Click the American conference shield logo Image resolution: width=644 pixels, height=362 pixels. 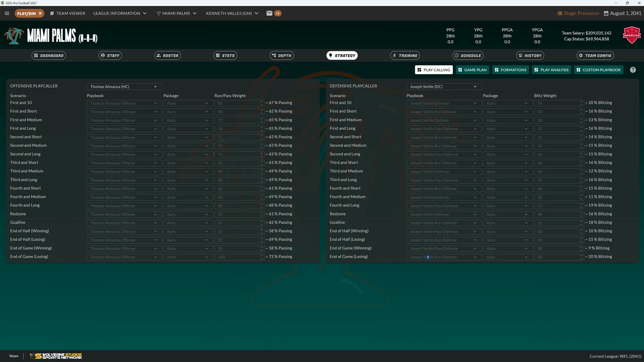[x=632, y=35]
